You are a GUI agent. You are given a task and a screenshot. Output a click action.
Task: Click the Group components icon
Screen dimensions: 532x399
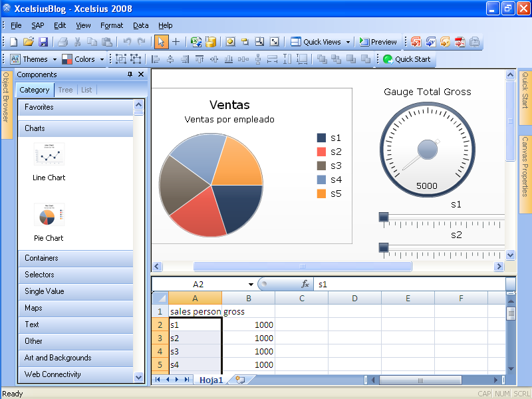[121, 59]
